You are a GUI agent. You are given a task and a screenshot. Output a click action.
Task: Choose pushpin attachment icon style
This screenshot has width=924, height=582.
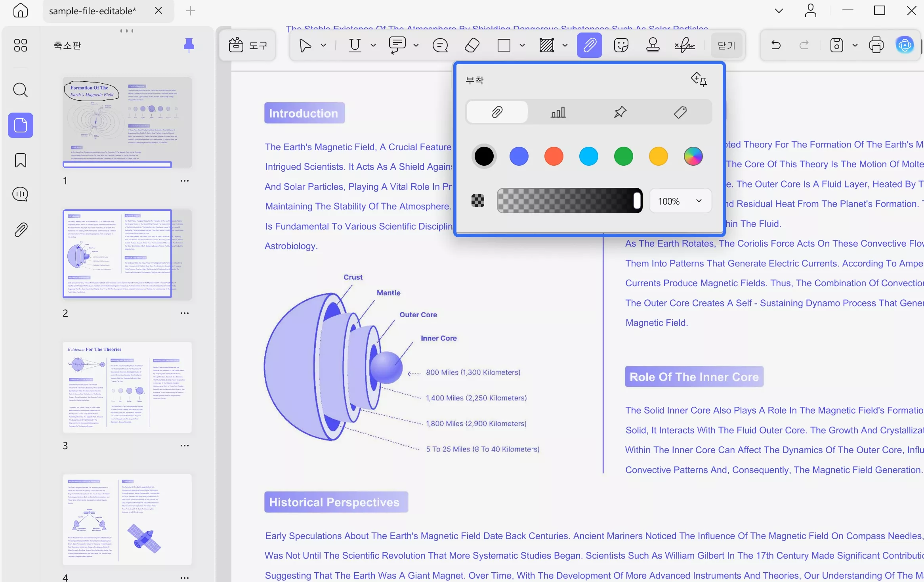[x=620, y=112]
